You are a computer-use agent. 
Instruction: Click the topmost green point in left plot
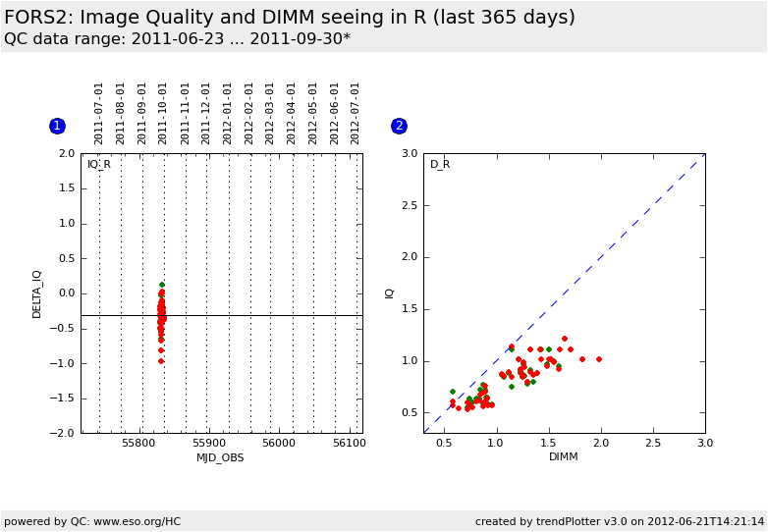(162, 285)
